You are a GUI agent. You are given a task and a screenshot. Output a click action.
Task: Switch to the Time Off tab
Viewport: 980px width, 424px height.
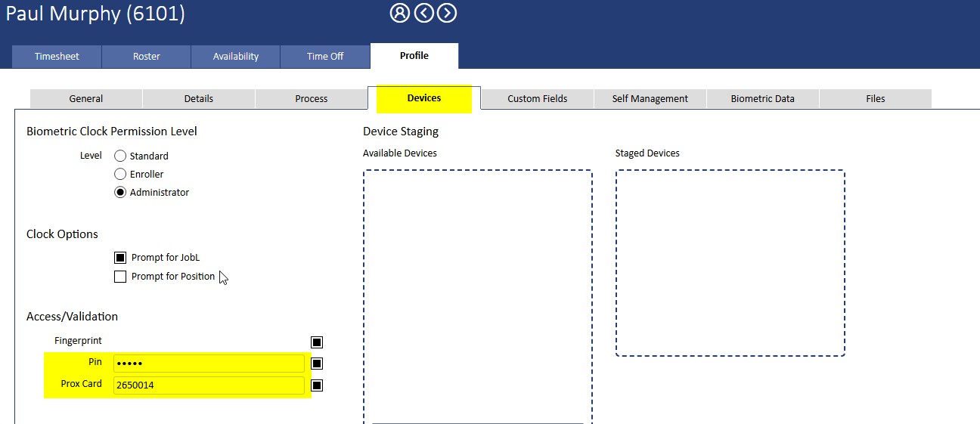click(x=325, y=56)
